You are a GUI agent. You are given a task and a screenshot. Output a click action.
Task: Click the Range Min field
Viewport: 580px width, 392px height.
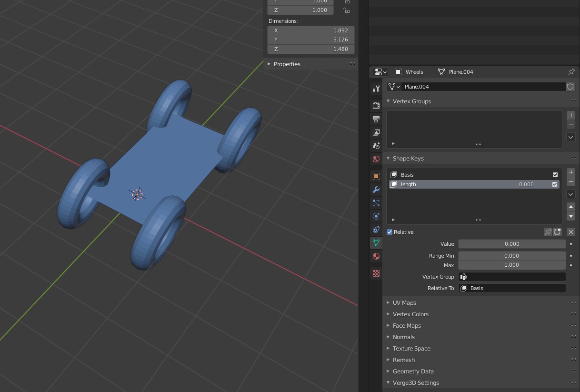(512, 256)
